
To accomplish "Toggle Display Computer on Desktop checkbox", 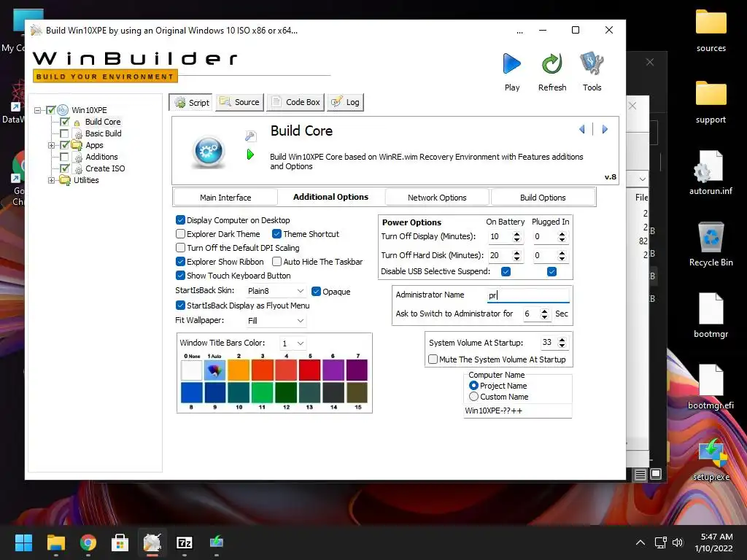I will point(181,220).
